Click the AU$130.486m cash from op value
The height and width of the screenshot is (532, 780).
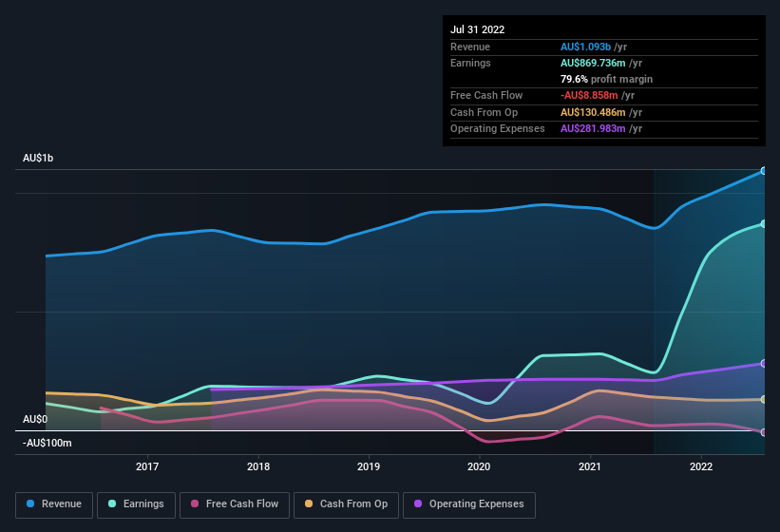click(x=593, y=112)
